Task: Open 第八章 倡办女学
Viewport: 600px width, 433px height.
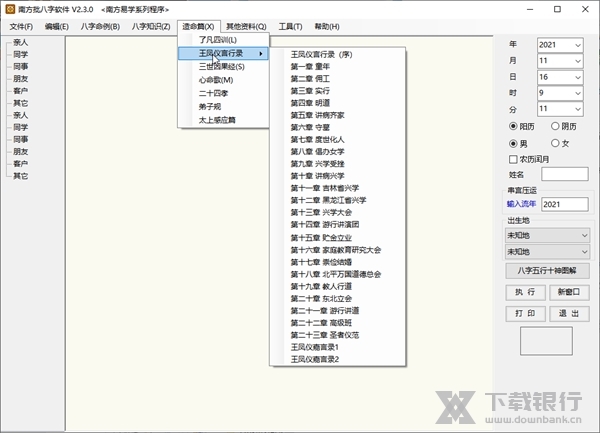Action: coord(338,152)
